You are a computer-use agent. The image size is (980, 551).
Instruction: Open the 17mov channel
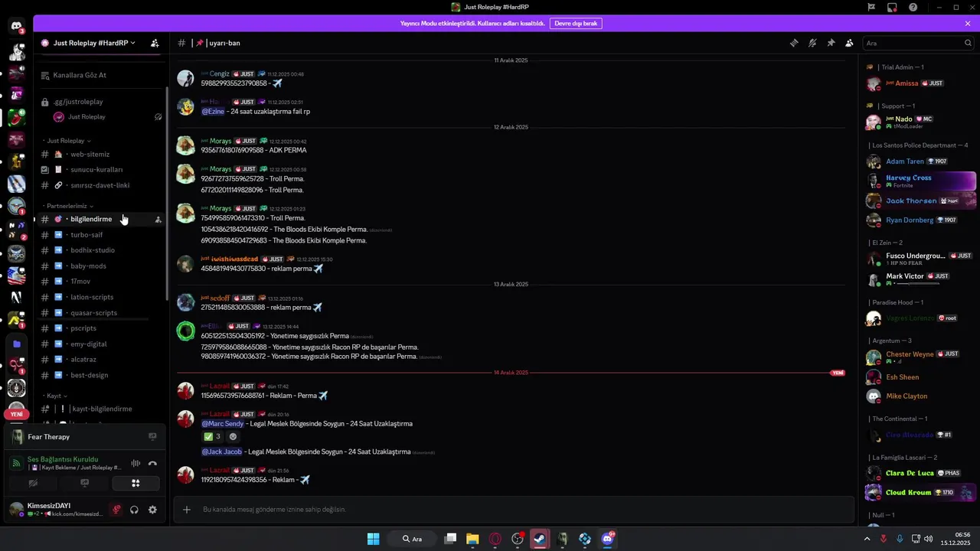pos(100,282)
